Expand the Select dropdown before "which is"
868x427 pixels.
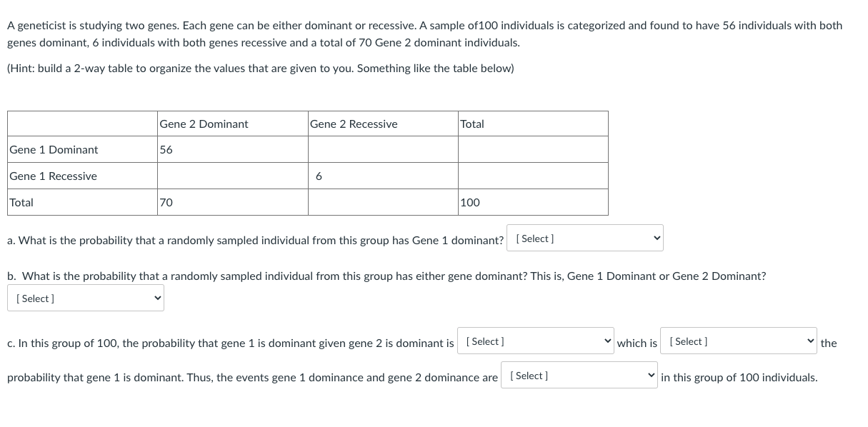pyautogui.click(x=536, y=341)
